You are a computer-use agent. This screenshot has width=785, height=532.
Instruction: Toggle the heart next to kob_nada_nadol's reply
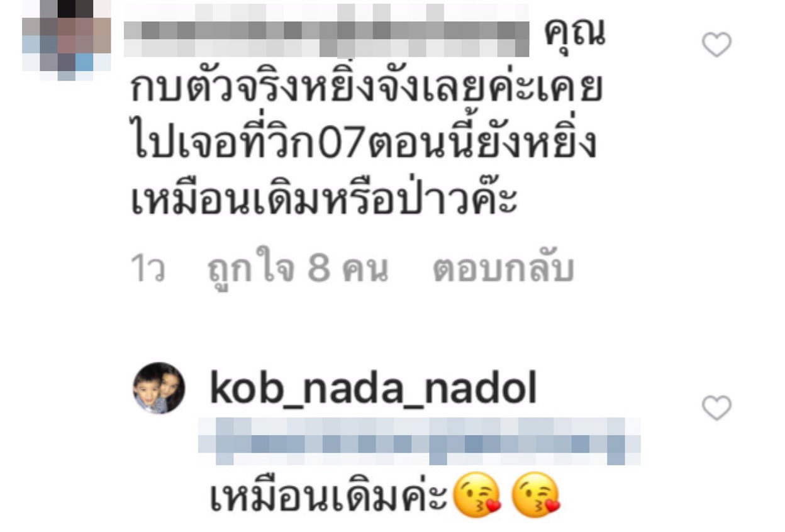click(x=716, y=408)
